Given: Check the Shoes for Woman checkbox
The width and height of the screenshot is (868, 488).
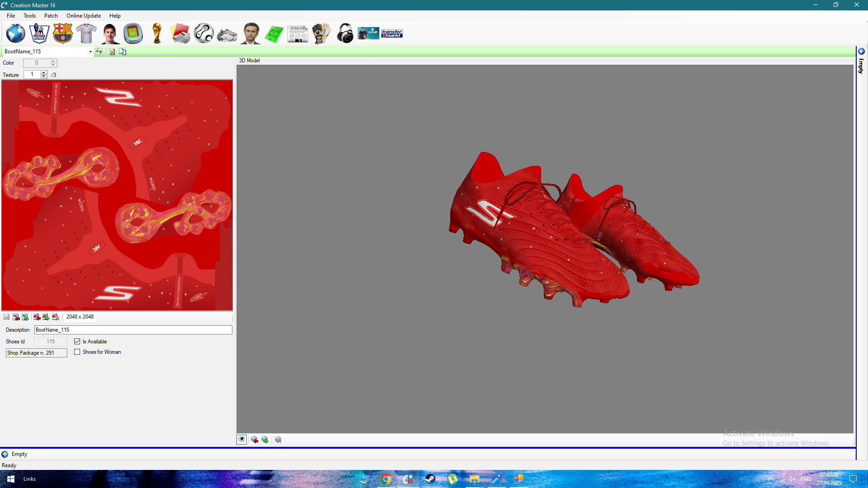Looking at the screenshot, I should tap(77, 352).
